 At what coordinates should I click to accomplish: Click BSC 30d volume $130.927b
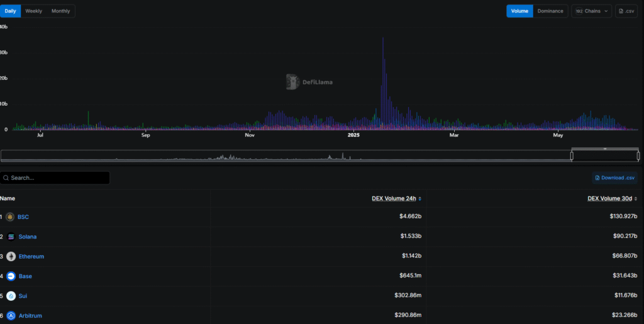pyautogui.click(x=623, y=217)
